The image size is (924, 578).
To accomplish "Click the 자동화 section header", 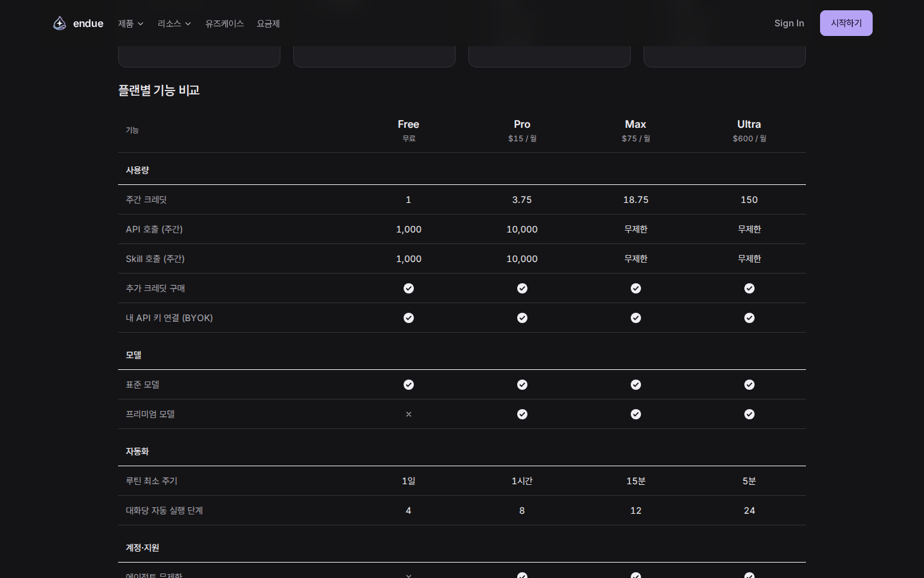I will (x=137, y=451).
